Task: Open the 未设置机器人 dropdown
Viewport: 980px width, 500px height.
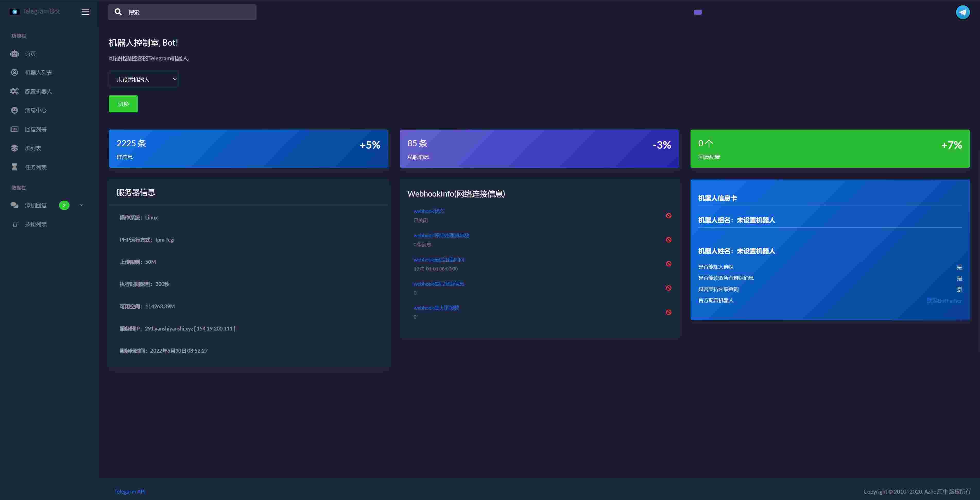Action: coord(143,80)
